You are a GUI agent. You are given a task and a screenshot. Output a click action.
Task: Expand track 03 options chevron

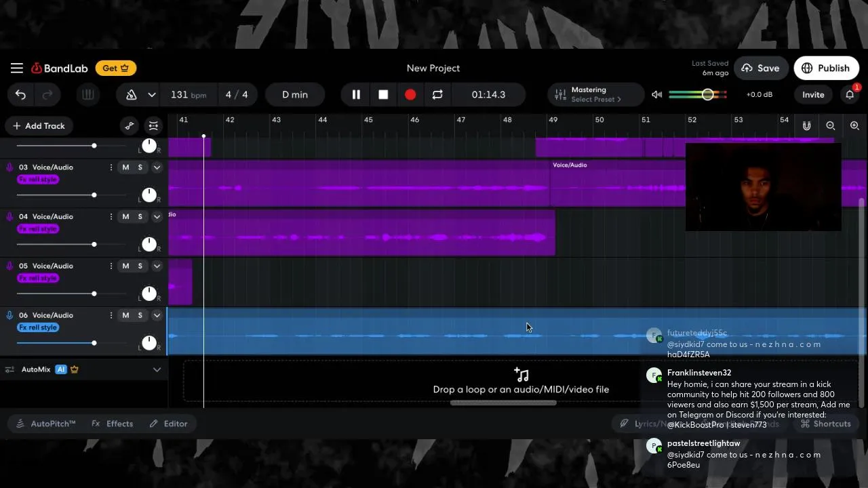click(x=157, y=167)
